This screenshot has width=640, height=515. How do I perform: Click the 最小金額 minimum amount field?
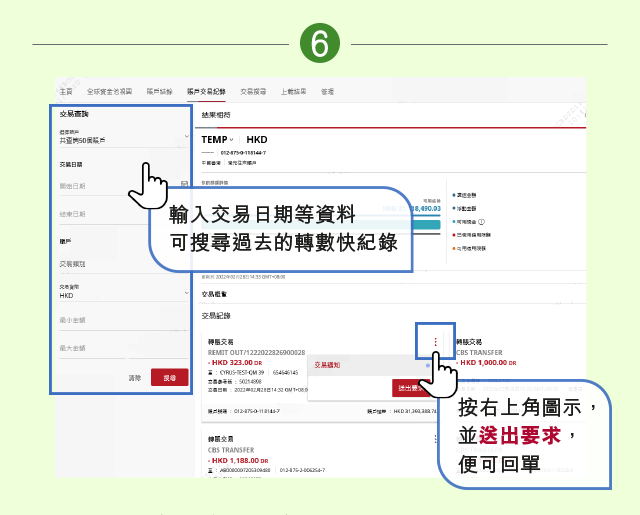(x=124, y=320)
